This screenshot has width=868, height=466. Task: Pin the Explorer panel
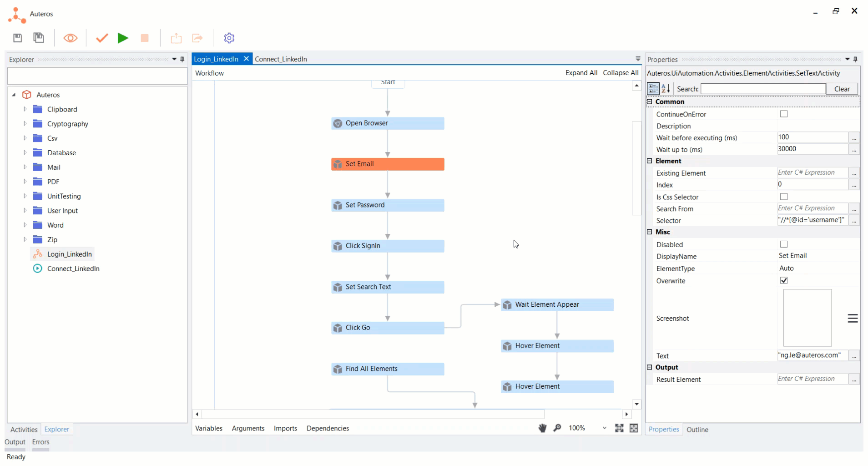[x=182, y=59]
